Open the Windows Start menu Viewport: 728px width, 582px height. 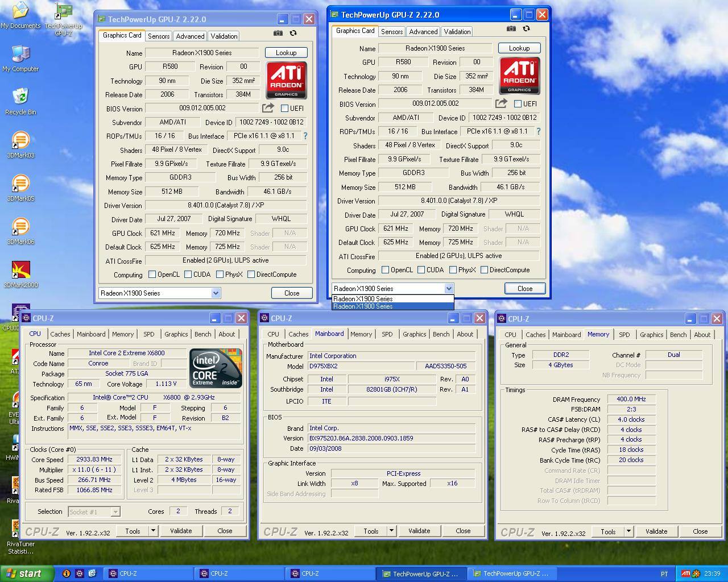click(27, 573)
